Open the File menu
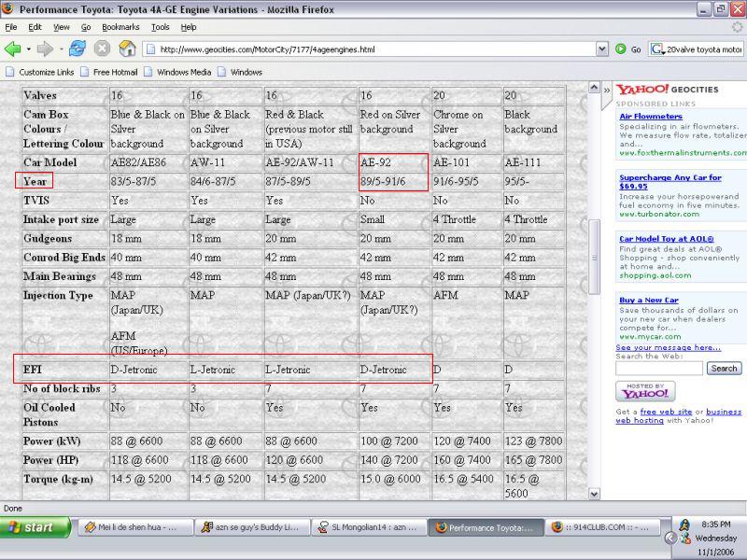 11,27
